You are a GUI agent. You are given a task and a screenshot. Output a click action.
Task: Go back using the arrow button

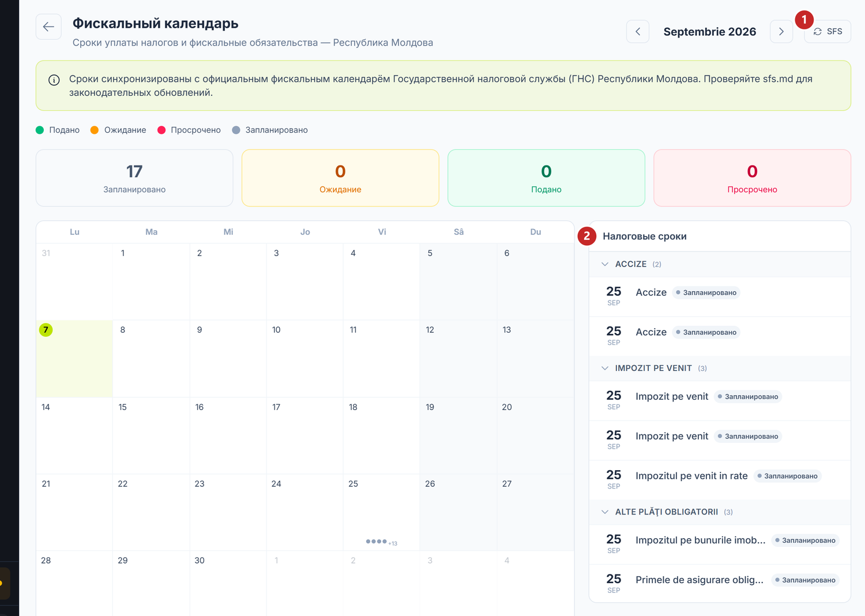coord(48,27)
